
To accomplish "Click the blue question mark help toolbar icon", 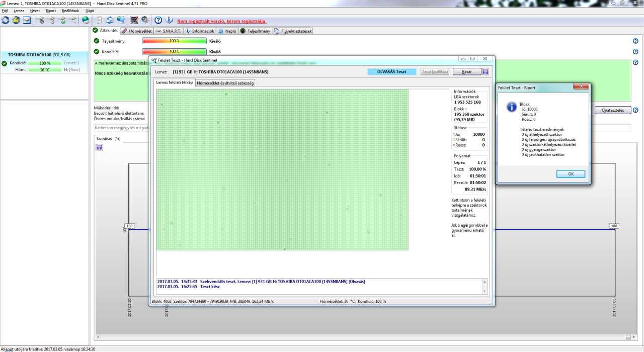I will (158, 20).
